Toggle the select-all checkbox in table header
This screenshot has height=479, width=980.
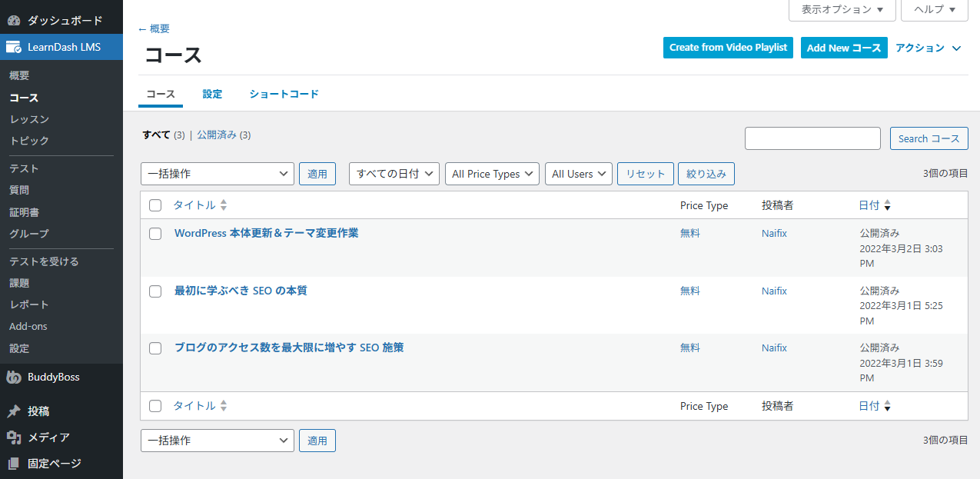tap(155, 205)
